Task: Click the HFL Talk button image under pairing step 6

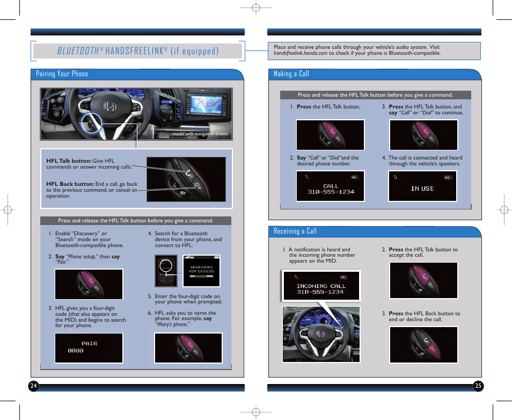Action: point(188,348)
